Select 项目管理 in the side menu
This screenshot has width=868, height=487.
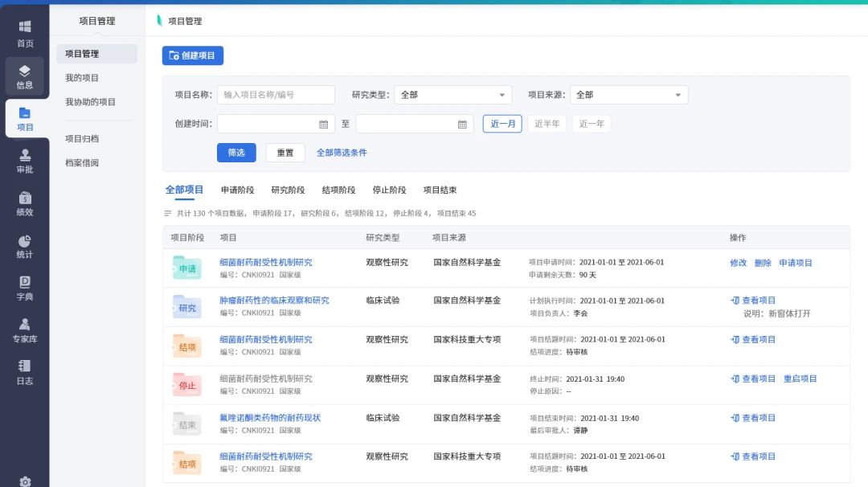[97, 54]
